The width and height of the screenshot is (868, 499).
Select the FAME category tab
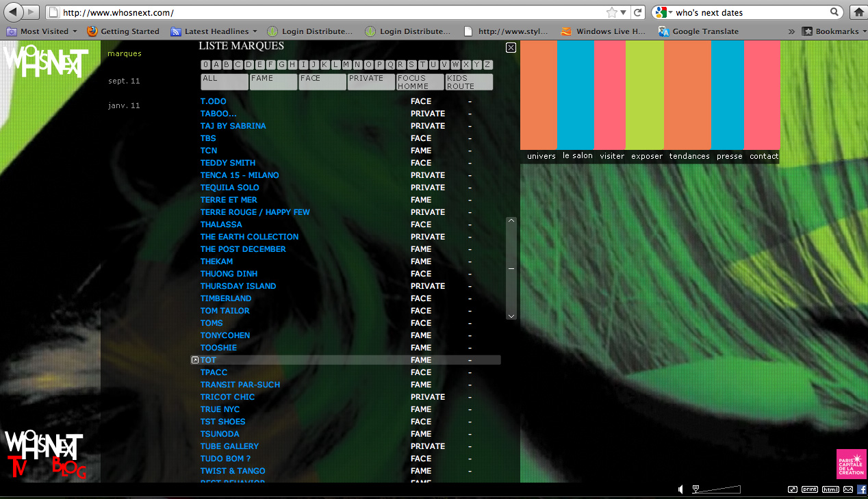coord(274,82)
